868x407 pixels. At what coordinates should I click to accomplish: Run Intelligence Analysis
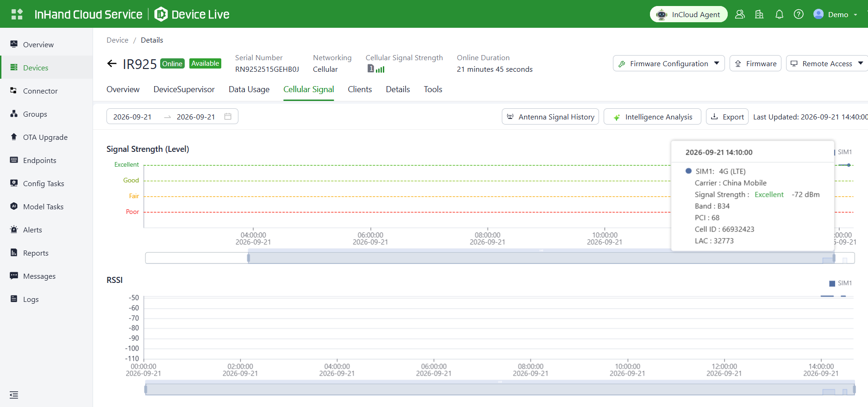(x=652, y=117)
